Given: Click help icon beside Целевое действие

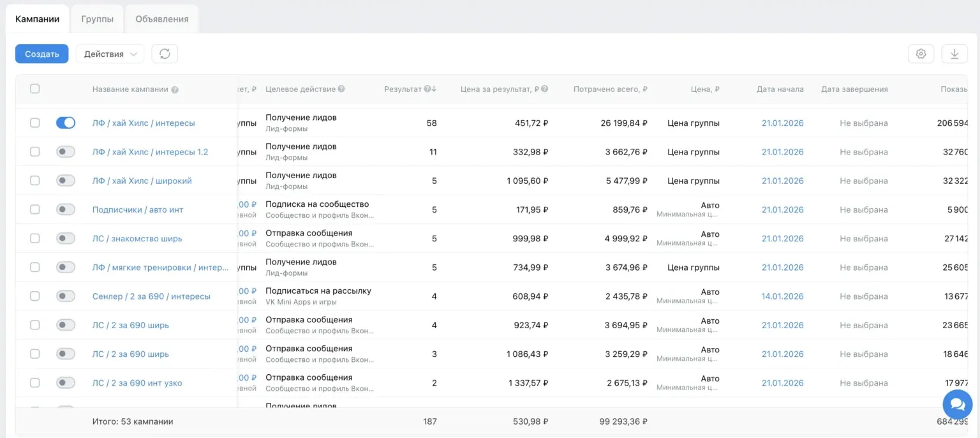Looking at the screenshot, I should click(x=341, y=89).
